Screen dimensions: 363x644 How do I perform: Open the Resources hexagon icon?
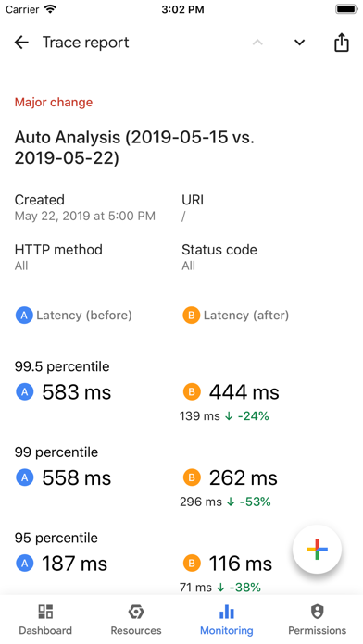tap(136, 612)
